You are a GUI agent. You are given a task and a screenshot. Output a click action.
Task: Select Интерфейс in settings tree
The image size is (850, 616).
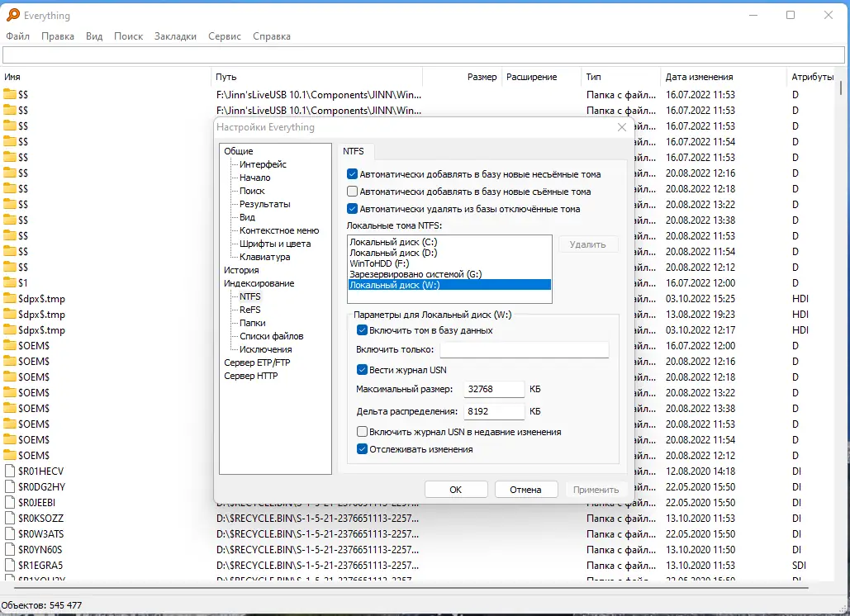pyautogui.click(x=263, y=164)
